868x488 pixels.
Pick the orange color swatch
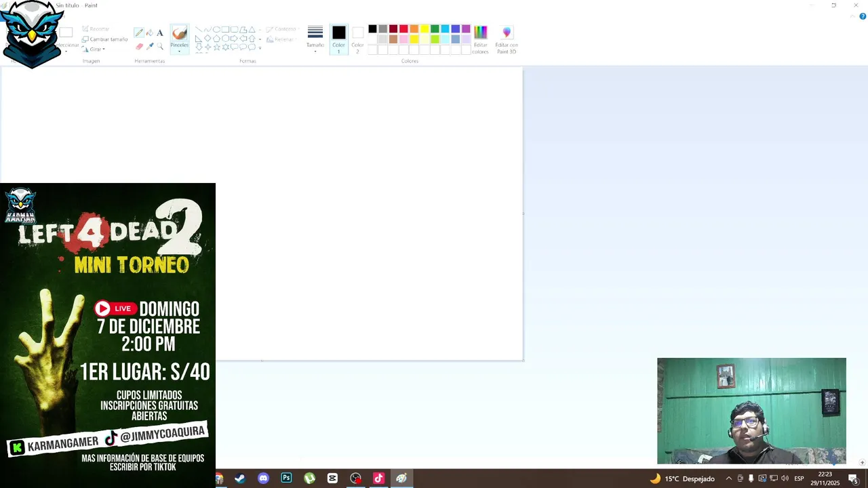tap(414, 28)
